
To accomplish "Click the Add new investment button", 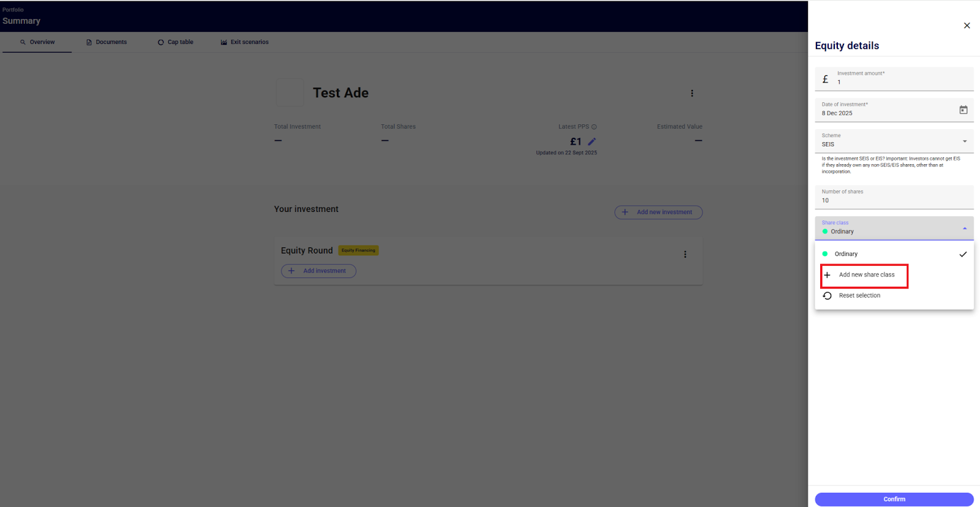I will [658, 212].
